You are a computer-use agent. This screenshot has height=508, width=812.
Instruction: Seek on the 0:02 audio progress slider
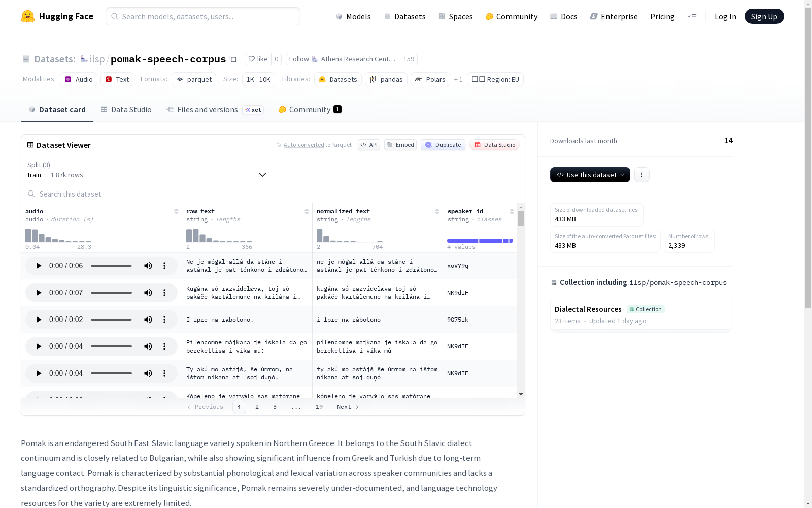[x=111, y=320]
